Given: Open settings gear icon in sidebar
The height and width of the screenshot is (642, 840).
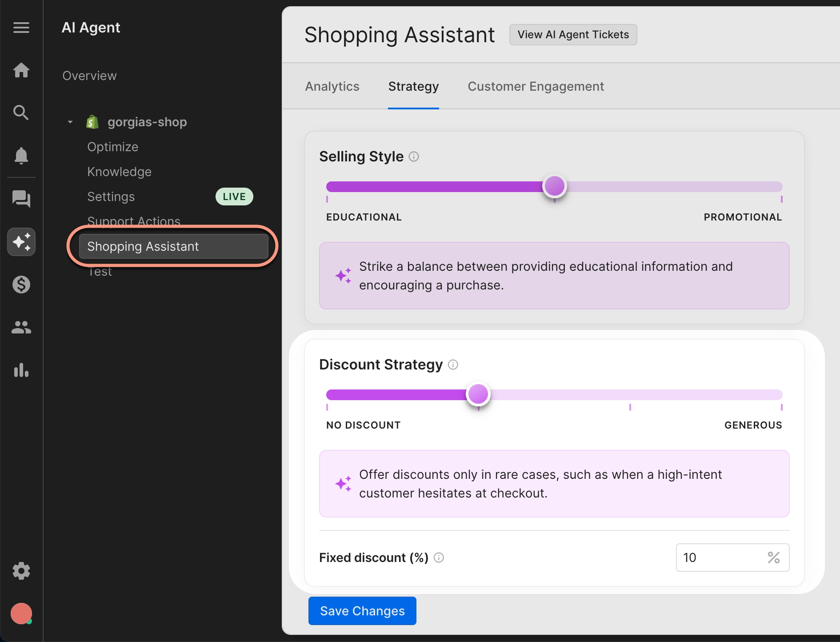Looking at the screenshot, I should coord(21,571).
